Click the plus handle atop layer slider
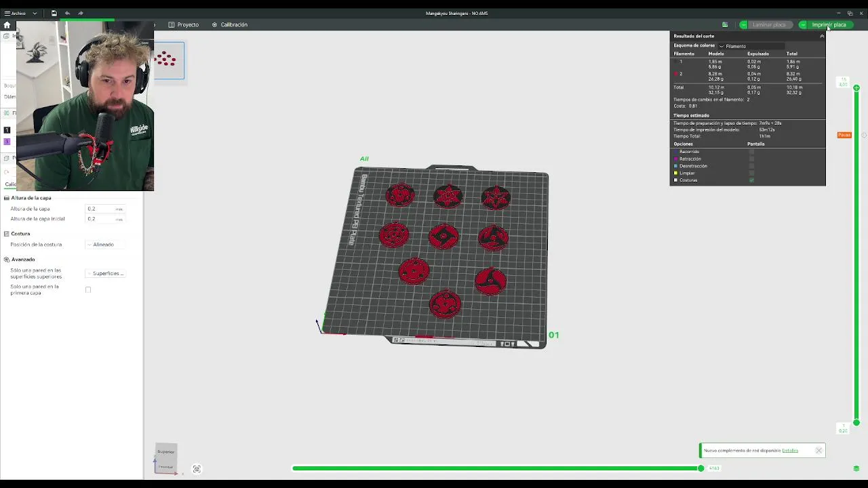 [x=856, y=88]
